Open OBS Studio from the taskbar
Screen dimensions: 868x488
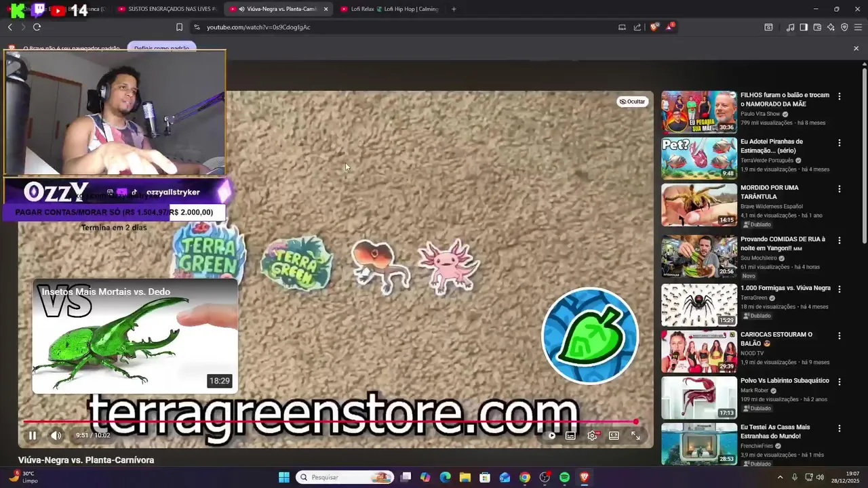(545, 477)
